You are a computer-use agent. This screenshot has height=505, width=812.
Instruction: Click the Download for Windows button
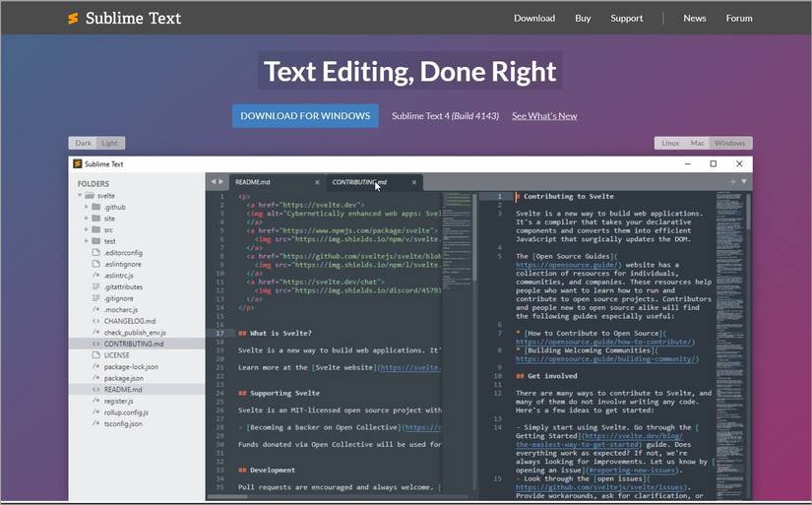(305, 116)
